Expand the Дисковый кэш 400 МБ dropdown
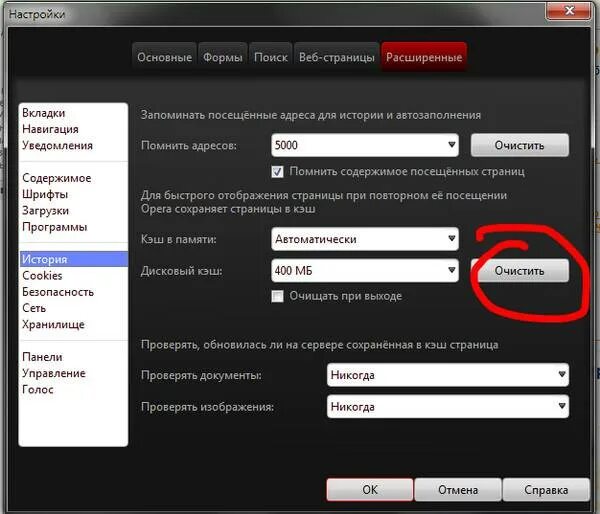Image resolution: width=600 pixels, height=514 pixels. click(x=365, y=271)
